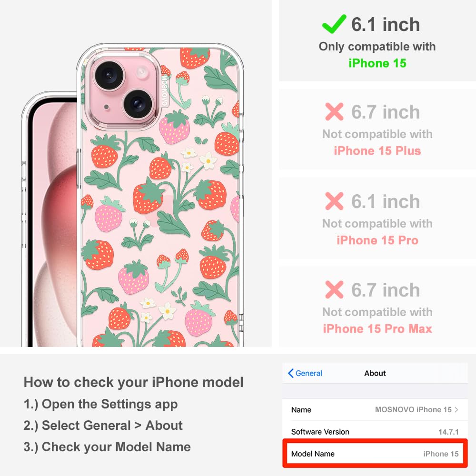Click the green checkmark beside 6.1 inch
The height and width of the screenshot is (476, 476).
click(334, 24)
